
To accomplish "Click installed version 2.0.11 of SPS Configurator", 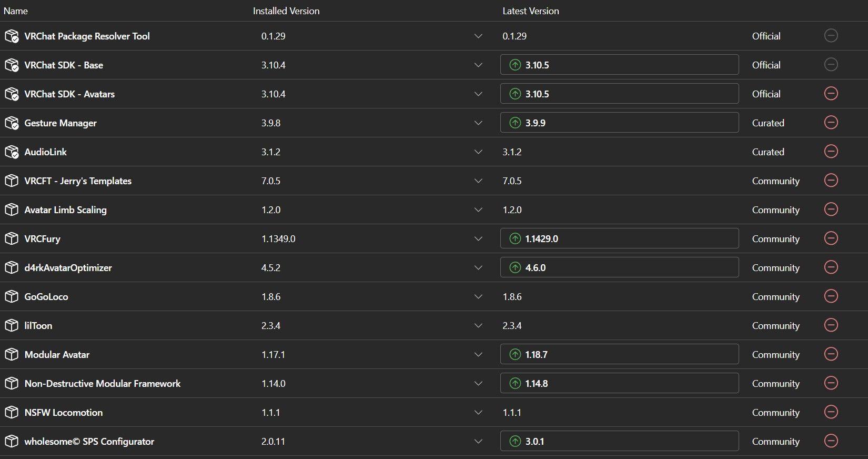I will (x=273, y=442).
